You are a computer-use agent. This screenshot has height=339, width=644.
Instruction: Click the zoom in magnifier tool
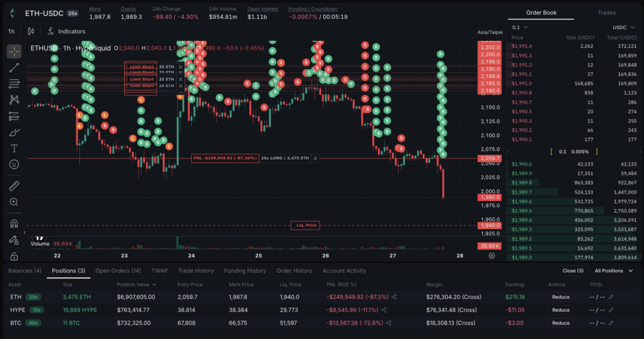coord(14,202)
